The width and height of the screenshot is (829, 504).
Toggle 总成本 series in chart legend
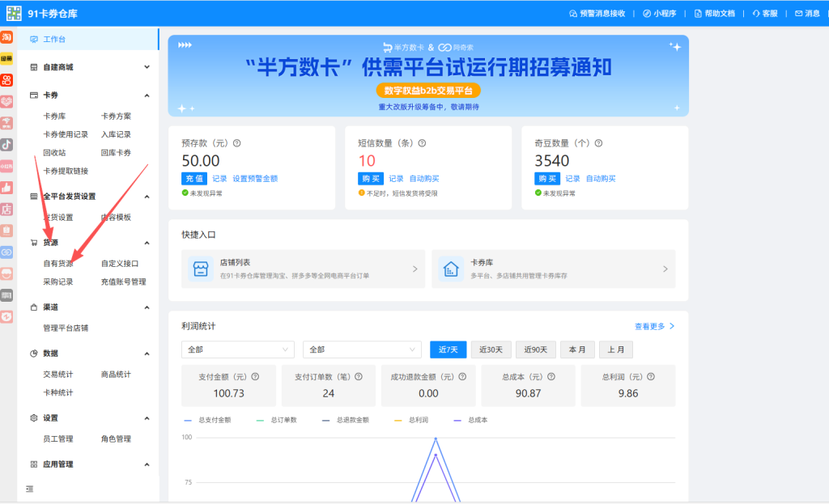click(x=470, y=420)
